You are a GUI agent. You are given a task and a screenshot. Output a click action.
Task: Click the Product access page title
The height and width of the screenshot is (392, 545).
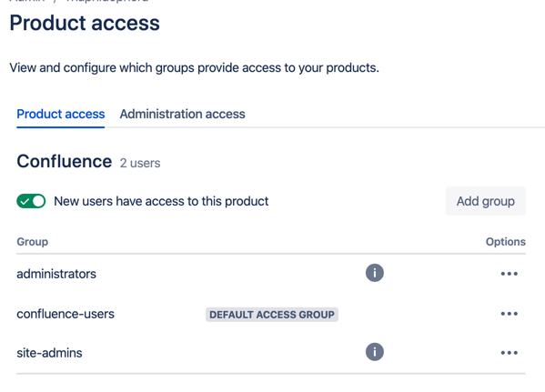(85, 23)
